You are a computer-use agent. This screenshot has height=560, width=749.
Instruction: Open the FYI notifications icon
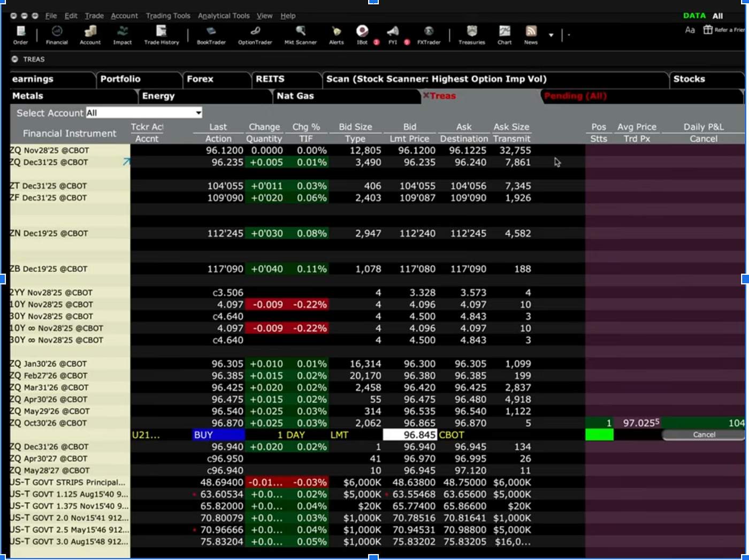pos(393,35)
